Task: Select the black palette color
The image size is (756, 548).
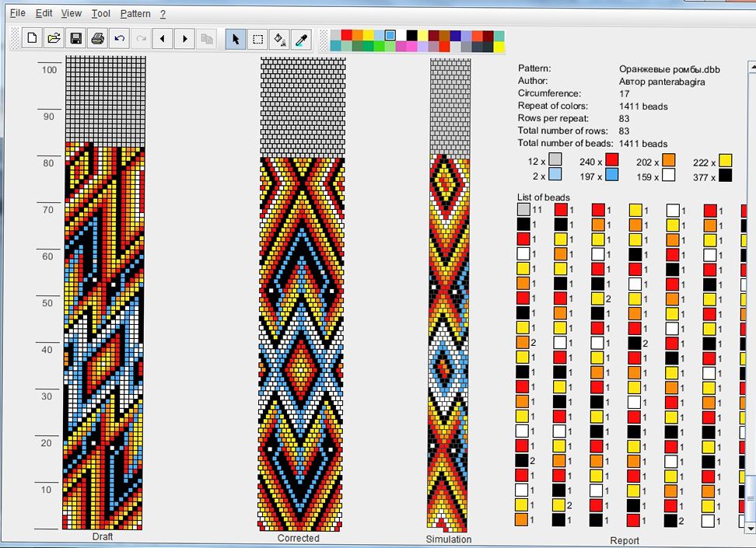Action: pyautogui.click(x=411, y=35)
